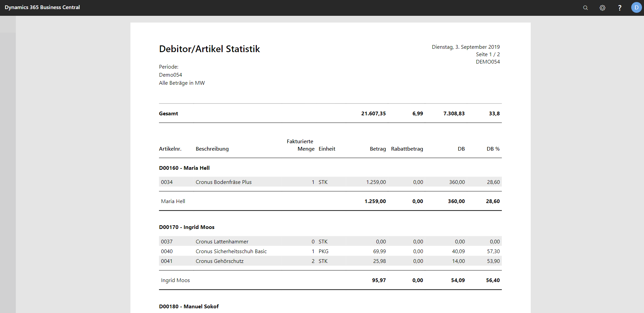Select item number 0040
The width and height of the screenshot is (644, 313).
tap(167, 251)
